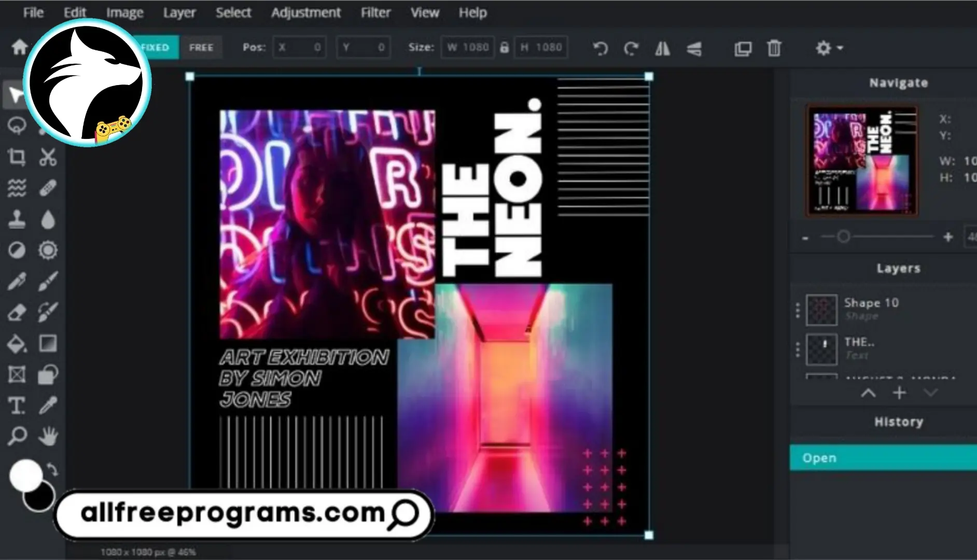977x560 pixels.
Task: Move layer up with chevron arrow
Action: pos(869,393)
